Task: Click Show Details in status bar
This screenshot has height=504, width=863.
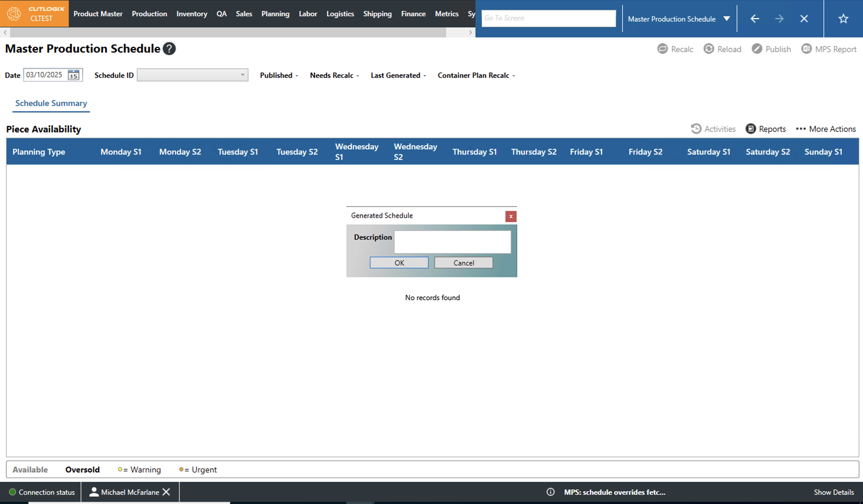Action: [x=834, y=492]
